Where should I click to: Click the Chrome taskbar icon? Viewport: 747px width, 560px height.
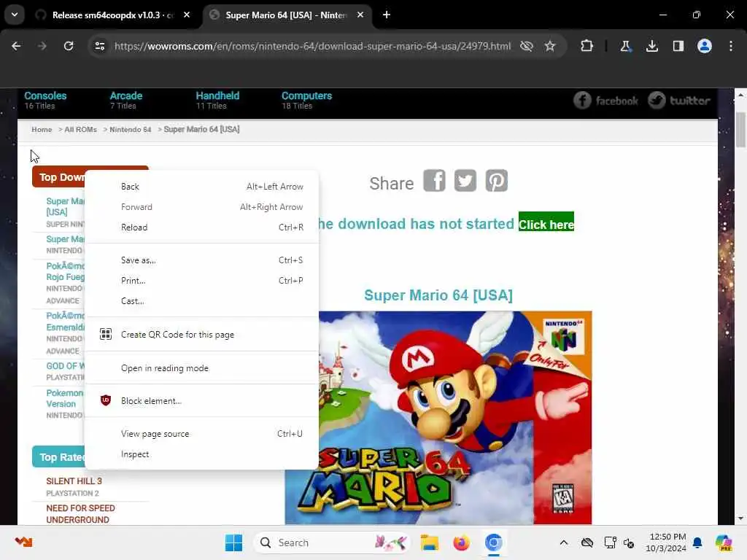pos(494,542)
